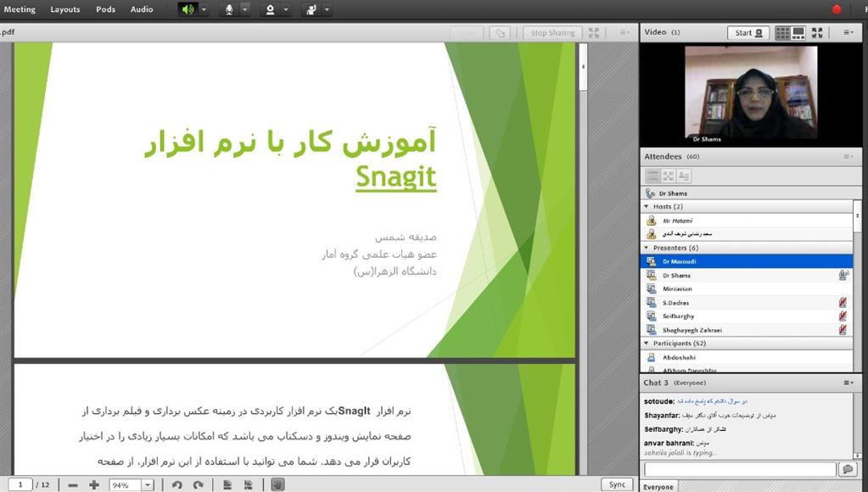
Task: Open the Share pod options menu
Action: [624, 32]
